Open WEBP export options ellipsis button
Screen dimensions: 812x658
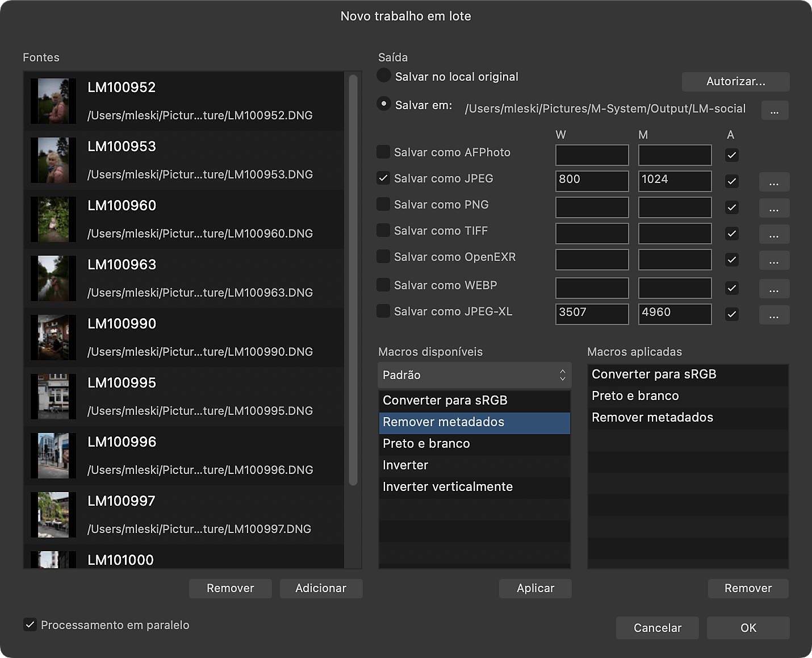coord(774,289)
